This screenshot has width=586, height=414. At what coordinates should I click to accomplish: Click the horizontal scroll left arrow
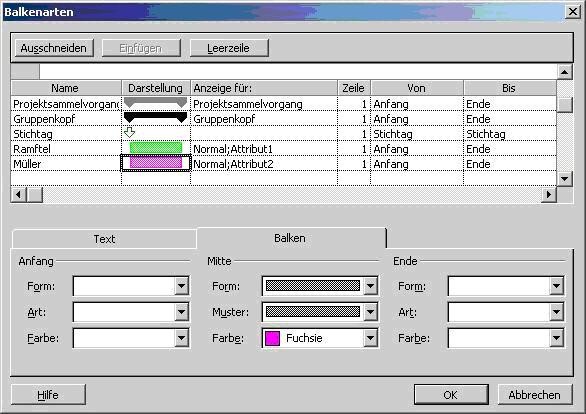(x=18, y=195)
